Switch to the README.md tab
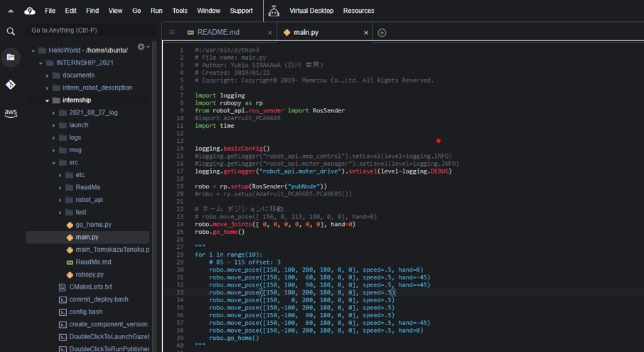 click(218, 33)
